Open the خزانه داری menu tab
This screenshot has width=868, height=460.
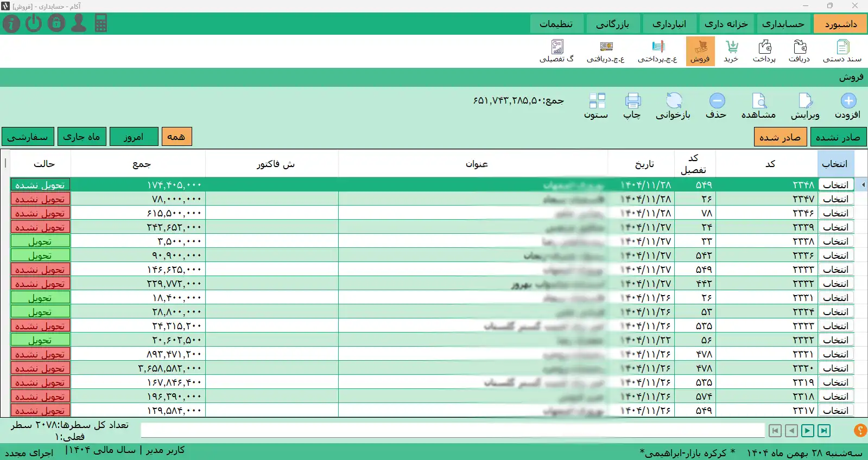726,24
